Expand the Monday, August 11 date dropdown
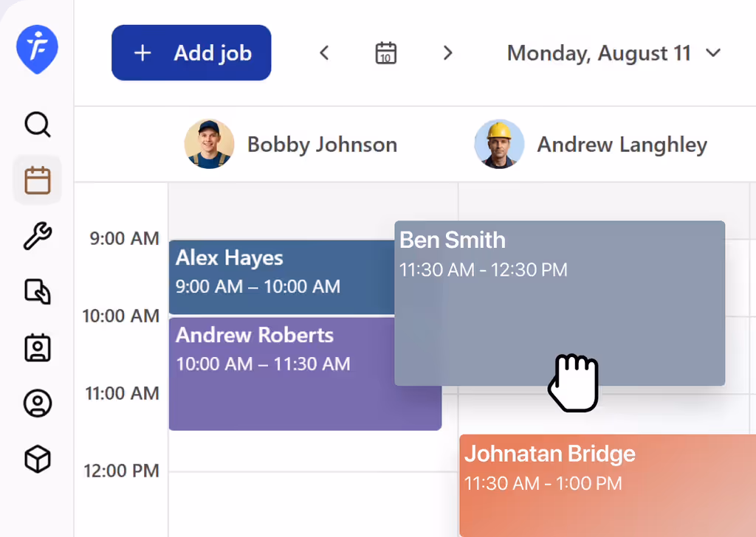756x537 pixels. tap(614, 53)
